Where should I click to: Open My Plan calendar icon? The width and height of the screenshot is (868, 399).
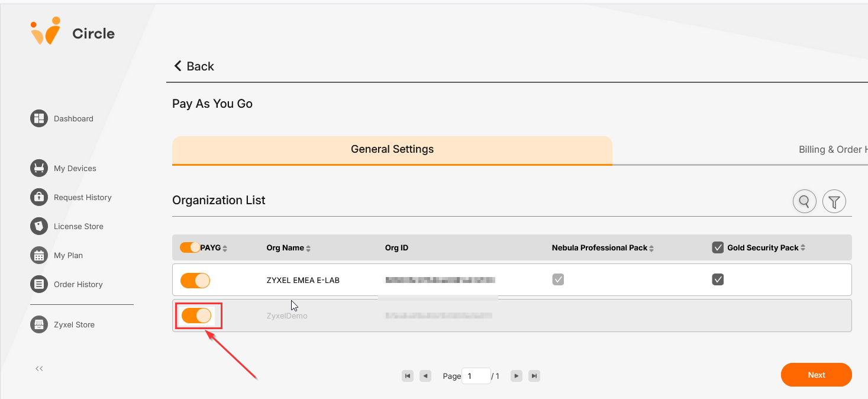(39, 255)
